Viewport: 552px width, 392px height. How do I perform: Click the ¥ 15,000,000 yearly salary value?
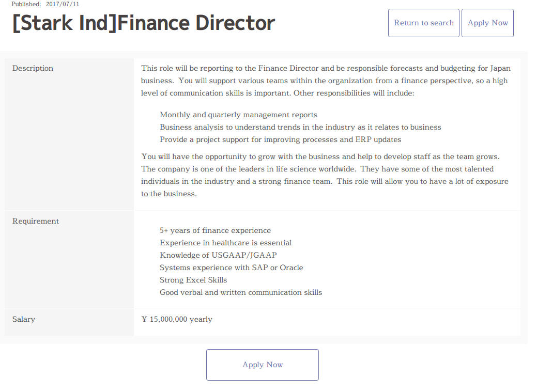[x=177, y=319]
